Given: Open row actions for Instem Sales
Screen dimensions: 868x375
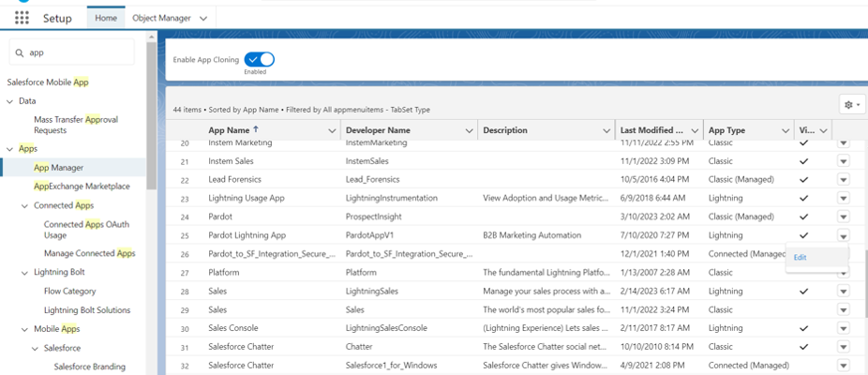Looking at the screenshot, I should [843, 161].
